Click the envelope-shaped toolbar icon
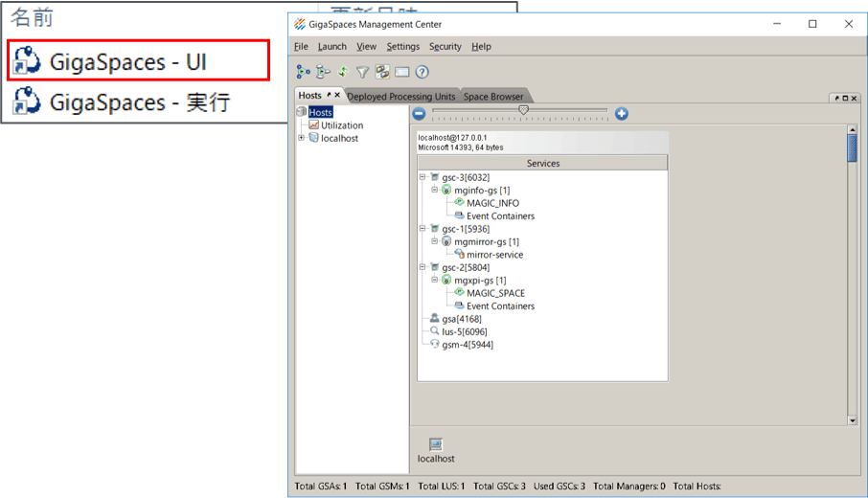This screenshot has width=868, height=498. coord(402,72)
